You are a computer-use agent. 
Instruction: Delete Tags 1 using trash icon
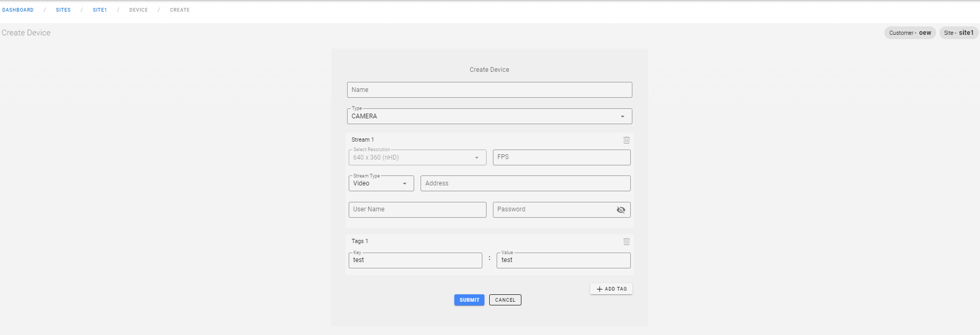click(626, 241)
